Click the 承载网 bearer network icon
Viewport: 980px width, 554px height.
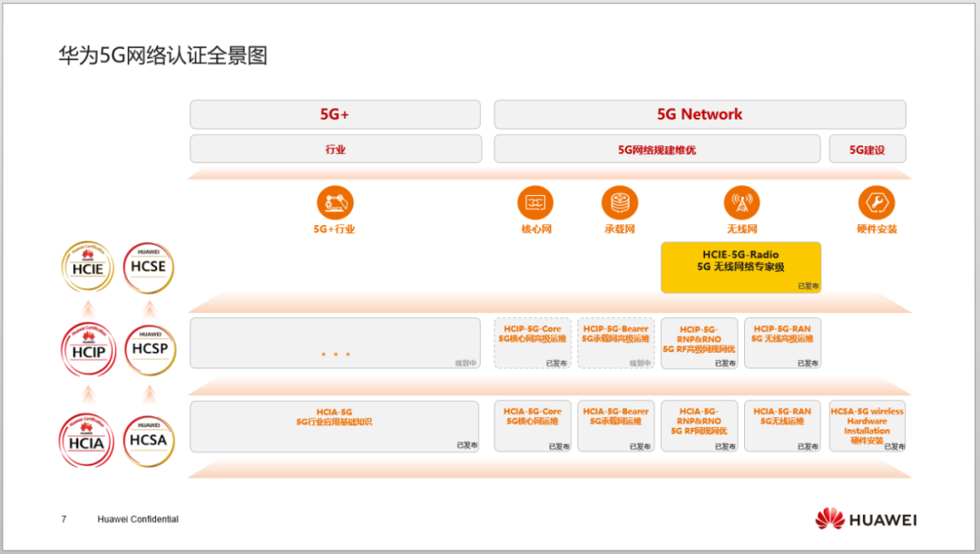(x=620, y=202)
